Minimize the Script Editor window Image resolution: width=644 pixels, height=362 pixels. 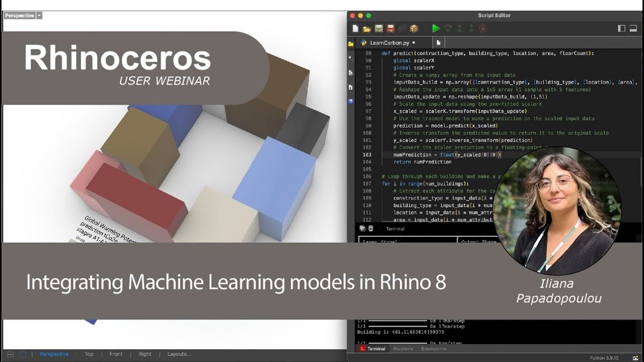pyautogui.click(x=361, y=16)
